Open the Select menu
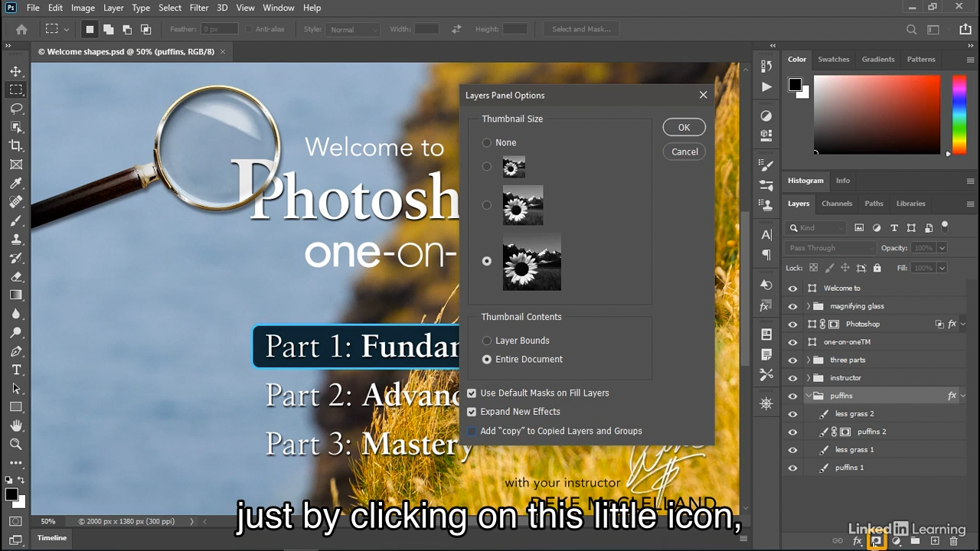 [170, 8]
